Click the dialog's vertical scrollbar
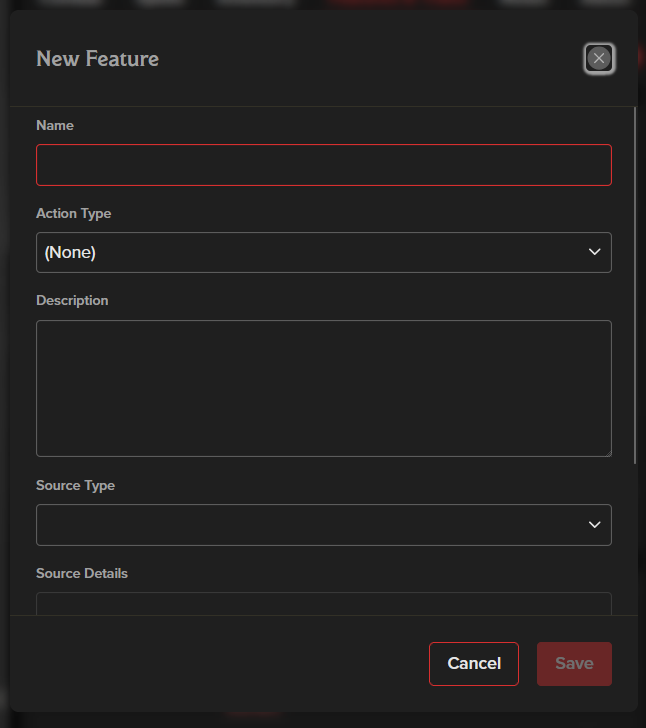 pos(635,285)
